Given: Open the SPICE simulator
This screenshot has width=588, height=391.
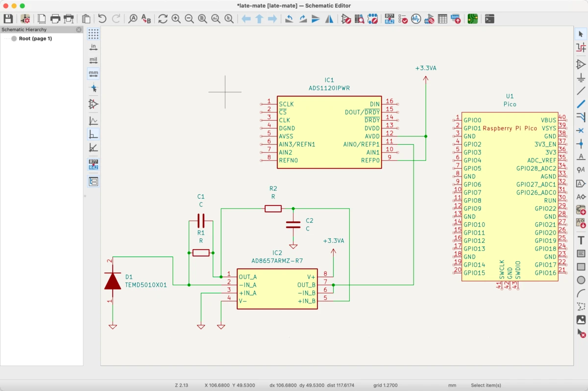Looking at the screenshot, I should pos(416,19).
